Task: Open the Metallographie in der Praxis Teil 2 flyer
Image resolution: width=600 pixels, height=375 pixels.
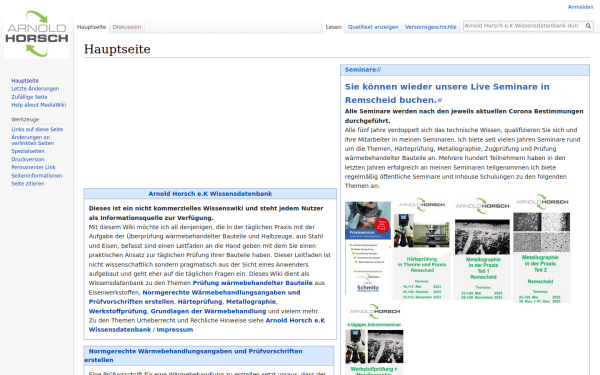Action: [x=541, y=249]
